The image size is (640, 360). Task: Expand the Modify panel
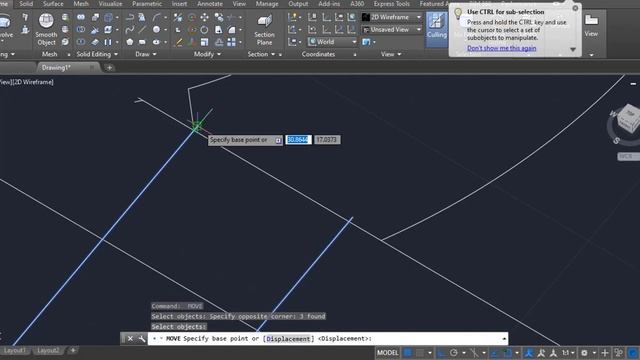pyautogui.click(x=207, y=54)
